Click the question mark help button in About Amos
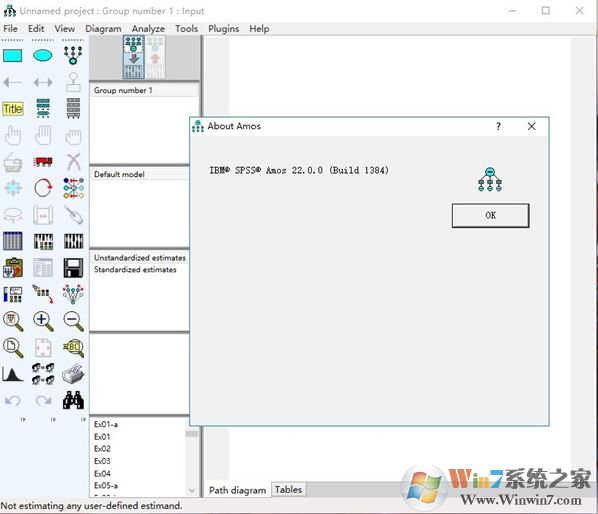The width and height of the screenshot is (598, 514). (x=498, y=127)
